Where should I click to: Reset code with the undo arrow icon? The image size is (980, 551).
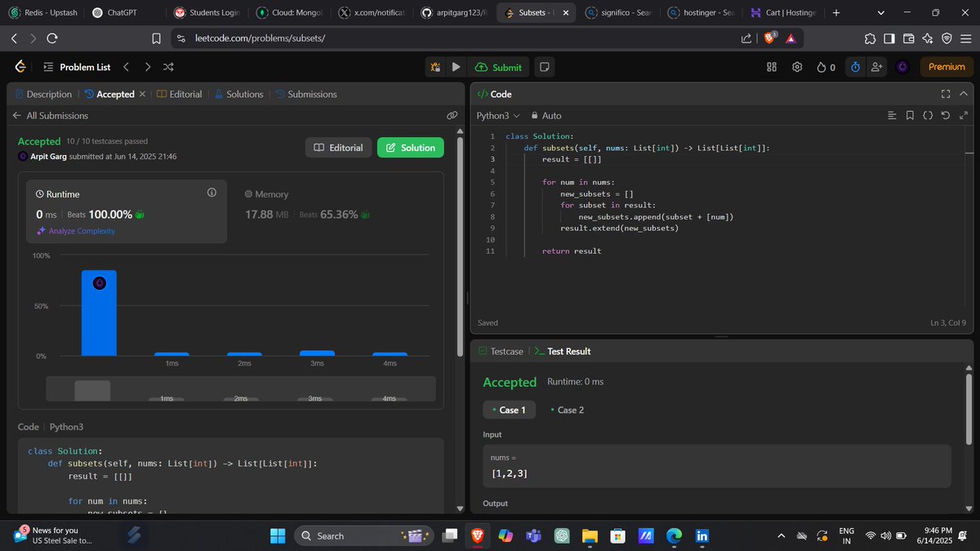pyautogui.click(x=946, y=116)
